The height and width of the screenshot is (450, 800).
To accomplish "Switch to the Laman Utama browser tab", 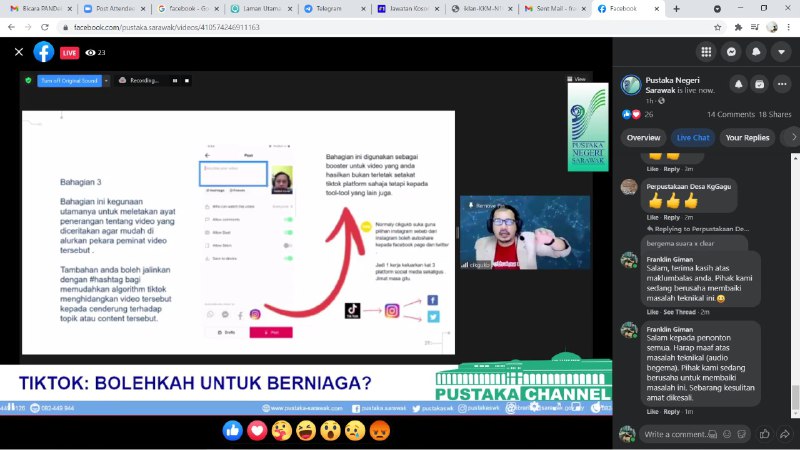I will [x=262, y=9].
